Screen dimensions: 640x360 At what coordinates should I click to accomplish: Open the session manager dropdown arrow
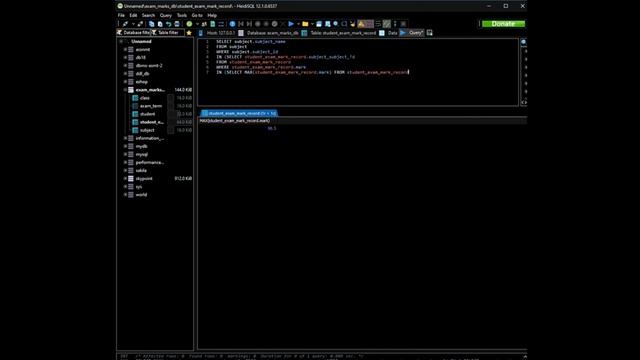[133, 24]
